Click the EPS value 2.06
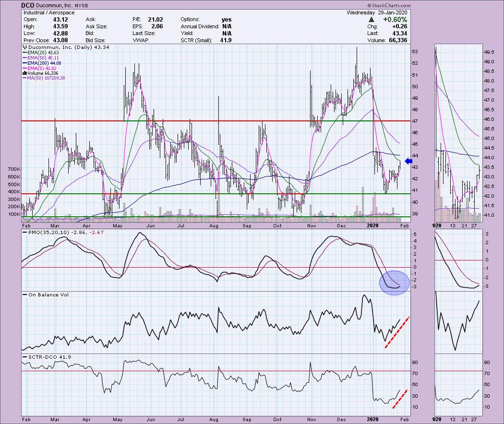Viewport: 504px width, 424px height. [x=157, y=27]
